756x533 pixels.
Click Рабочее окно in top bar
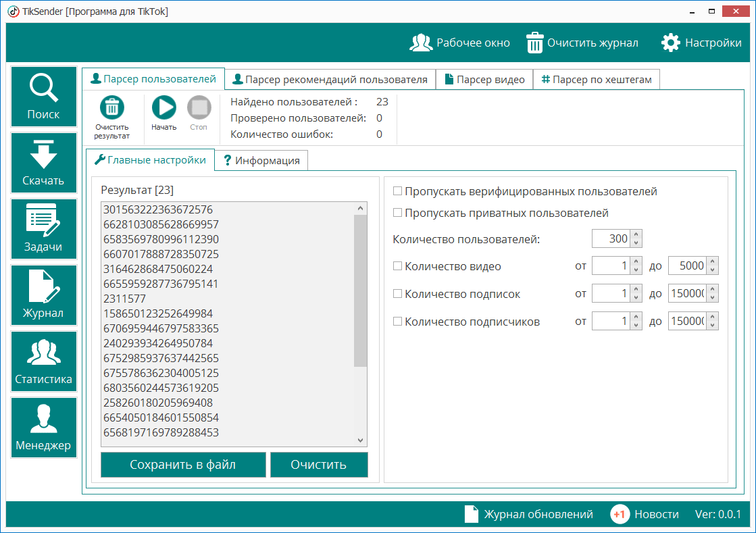459,43
